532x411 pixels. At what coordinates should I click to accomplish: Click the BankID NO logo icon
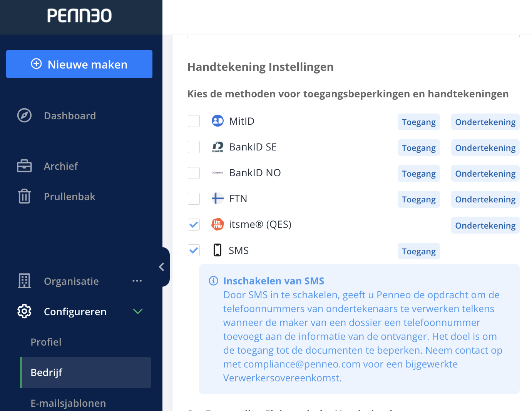point(217,173)
